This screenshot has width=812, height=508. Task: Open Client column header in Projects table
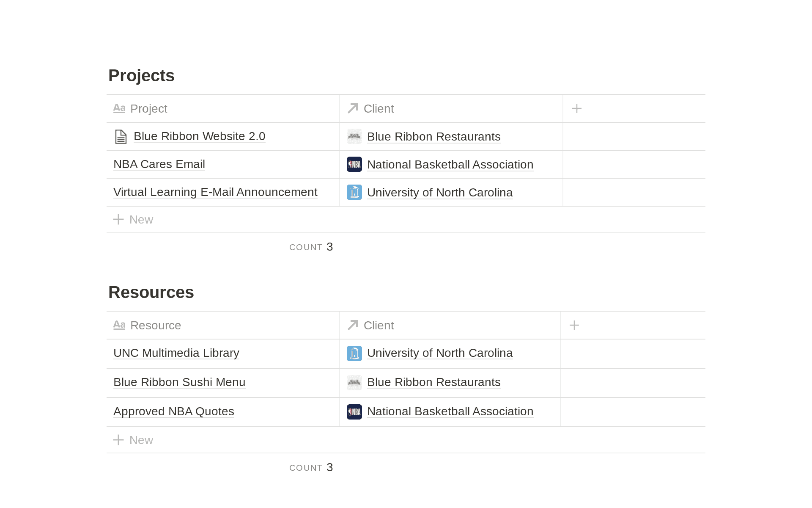pos(379,109)
